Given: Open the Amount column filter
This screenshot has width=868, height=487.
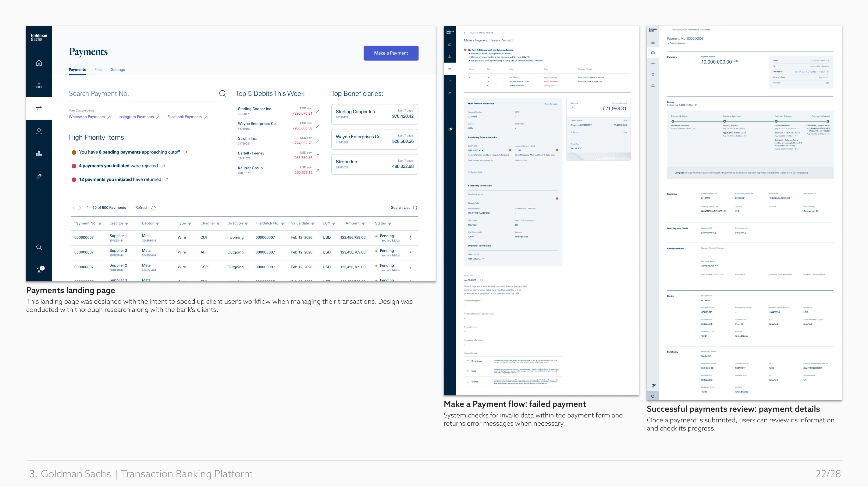Looking at the screenshot, I should click(363, 224).
